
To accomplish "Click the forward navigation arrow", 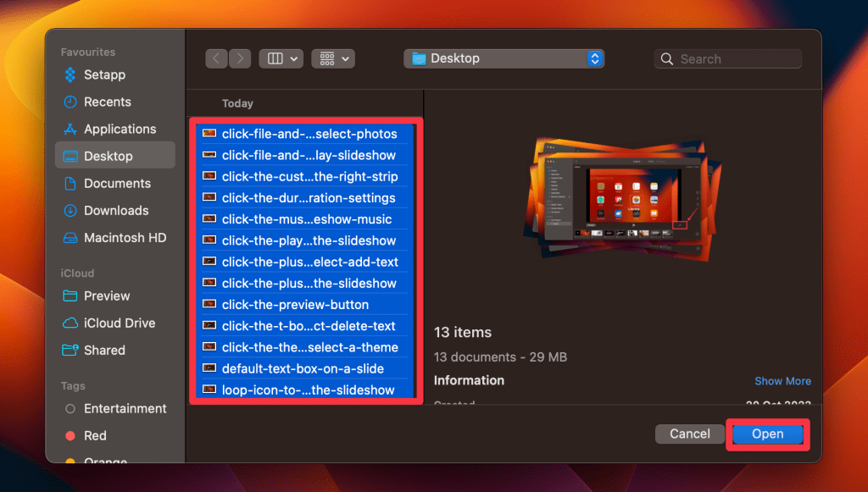I will (x=240, y=58).
